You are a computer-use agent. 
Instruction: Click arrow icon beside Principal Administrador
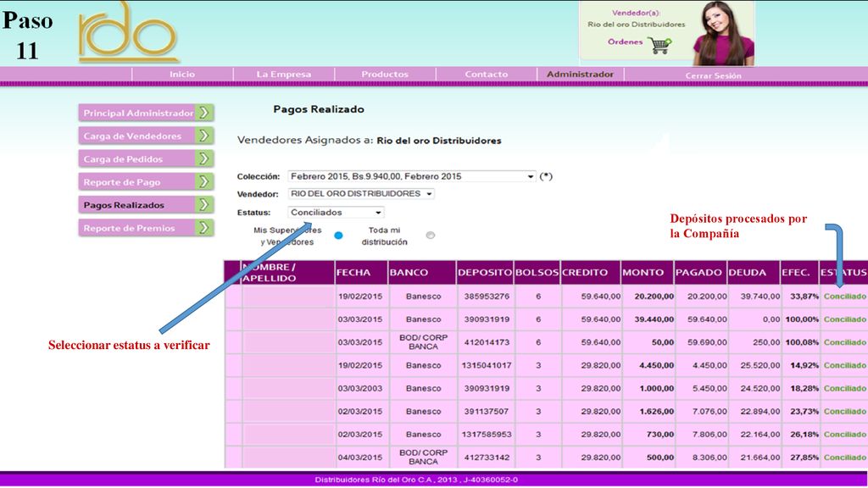[x=204, y=113]
